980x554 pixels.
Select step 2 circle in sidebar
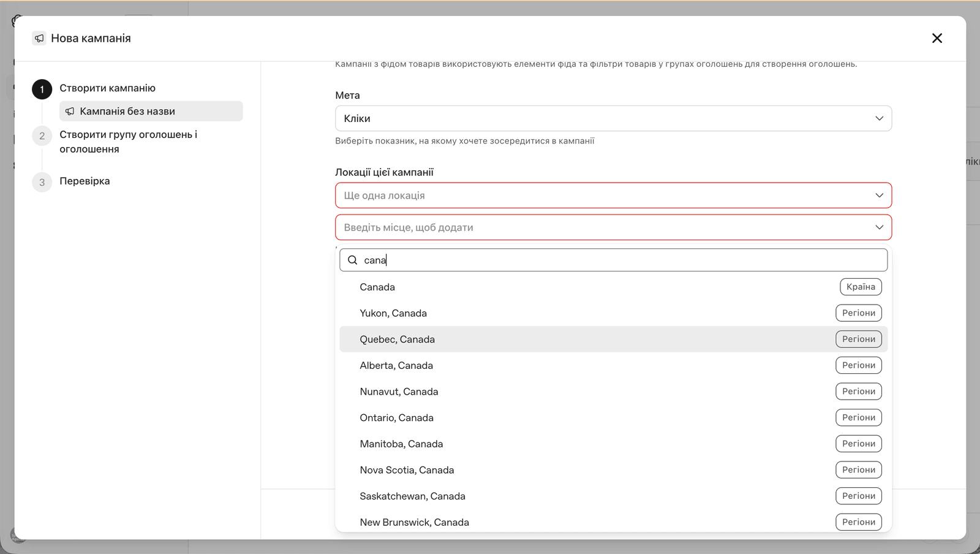click(42, 136)
